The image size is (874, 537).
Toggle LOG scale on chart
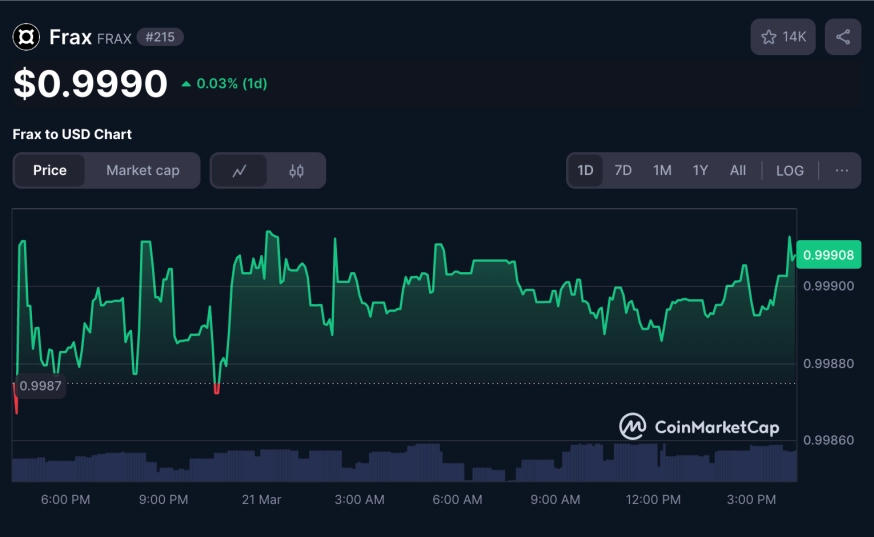pos(790,170)
